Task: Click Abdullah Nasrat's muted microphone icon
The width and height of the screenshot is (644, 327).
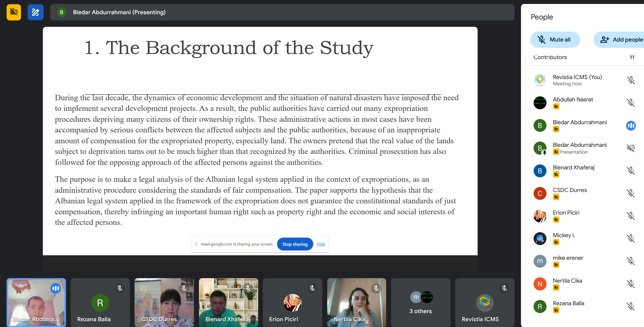Action: coord(631,102)
